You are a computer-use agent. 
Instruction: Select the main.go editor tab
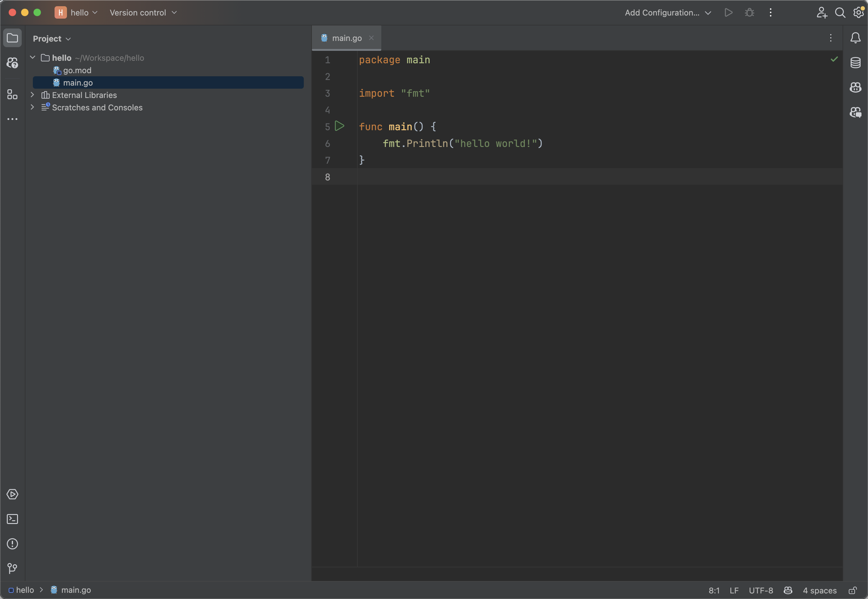click(x=346, y=38)
